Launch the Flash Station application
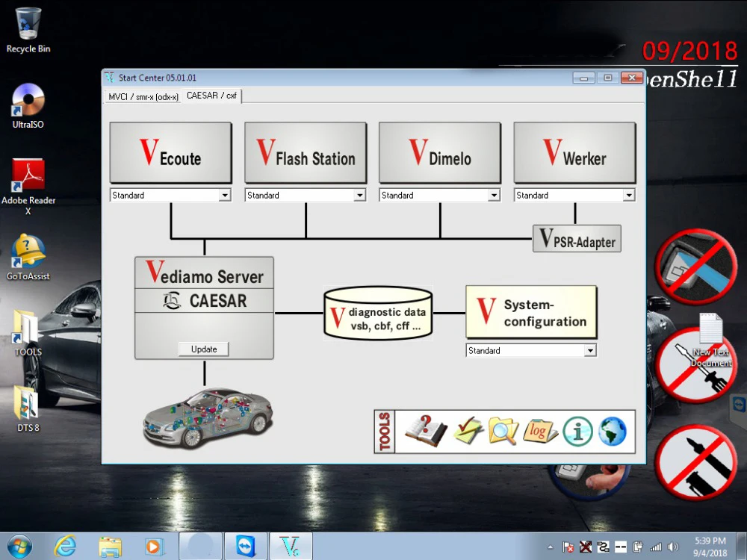747x560 pixels. tap(306, 152)
